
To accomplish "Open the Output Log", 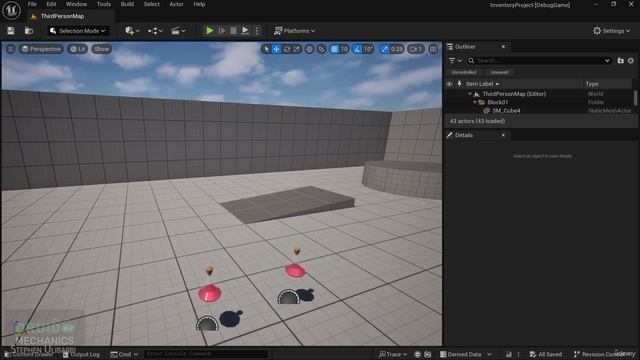I will (82, 354).
